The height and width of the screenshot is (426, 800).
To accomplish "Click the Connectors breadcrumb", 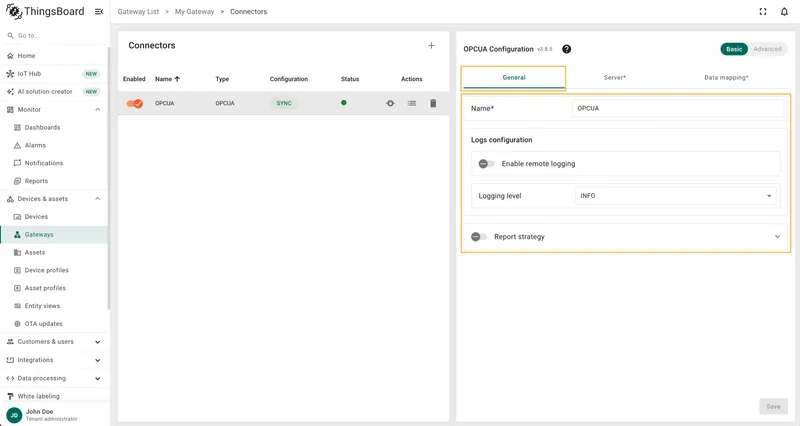I will click(248, 11).
